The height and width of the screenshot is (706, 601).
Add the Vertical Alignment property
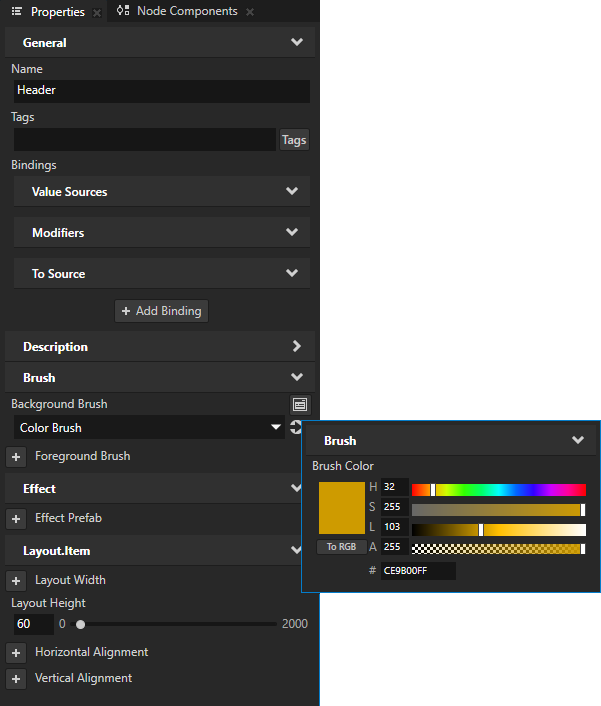[x=16, y=679]
